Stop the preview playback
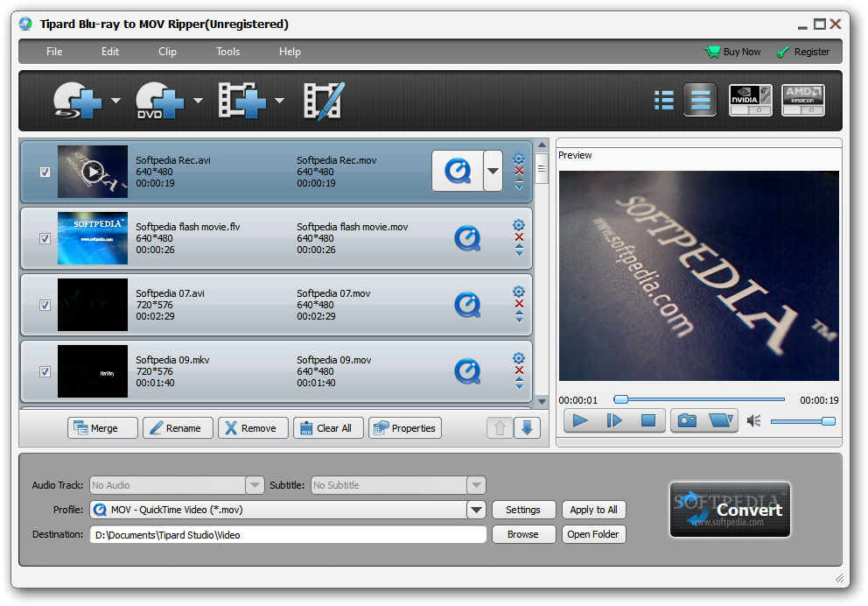Screen dimensions: 868x606 click(x=647, y=420)
